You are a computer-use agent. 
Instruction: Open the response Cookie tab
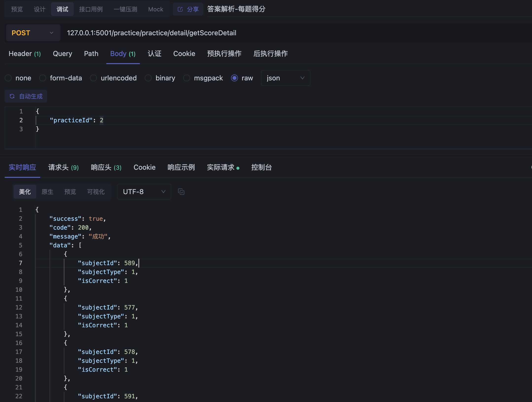145,167
